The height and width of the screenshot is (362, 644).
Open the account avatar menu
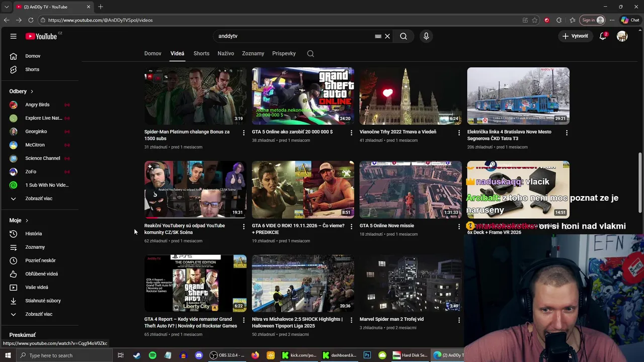(622, 36)
